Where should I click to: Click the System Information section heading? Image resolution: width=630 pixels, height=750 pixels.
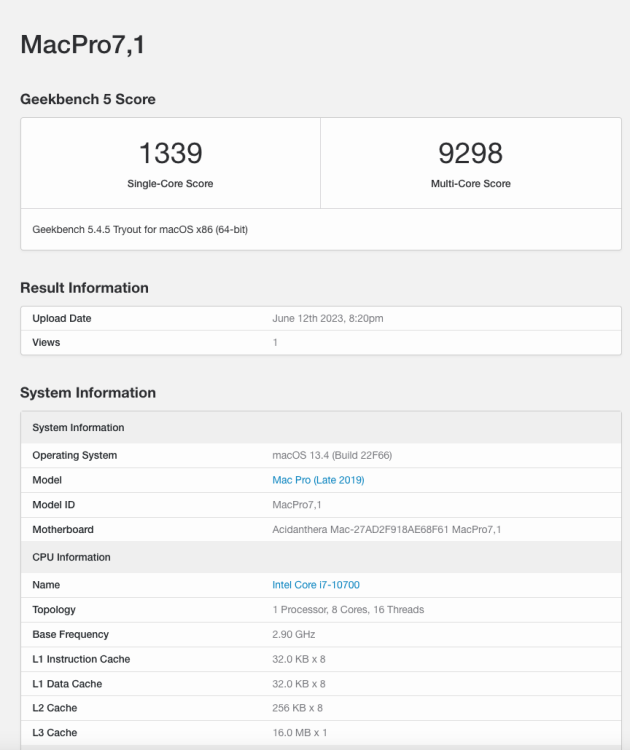tap(88, 393)
